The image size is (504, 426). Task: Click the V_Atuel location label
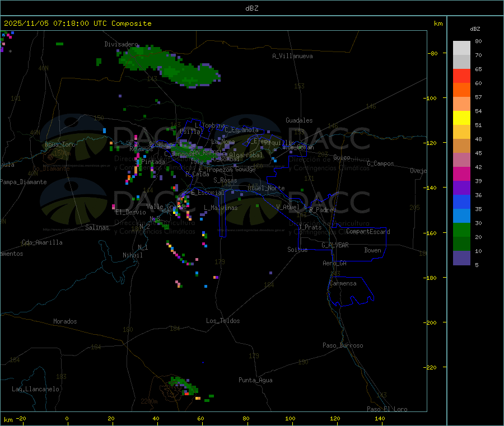288,207
